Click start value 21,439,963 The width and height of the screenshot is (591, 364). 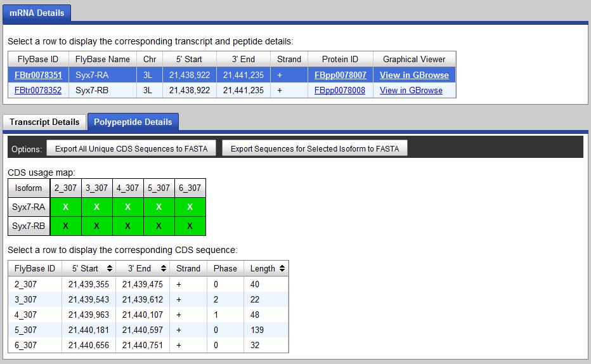pos(89,315)
